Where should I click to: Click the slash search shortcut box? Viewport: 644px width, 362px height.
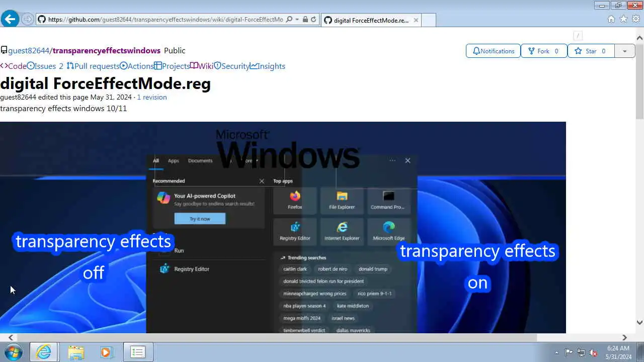(x=578, y=36)
